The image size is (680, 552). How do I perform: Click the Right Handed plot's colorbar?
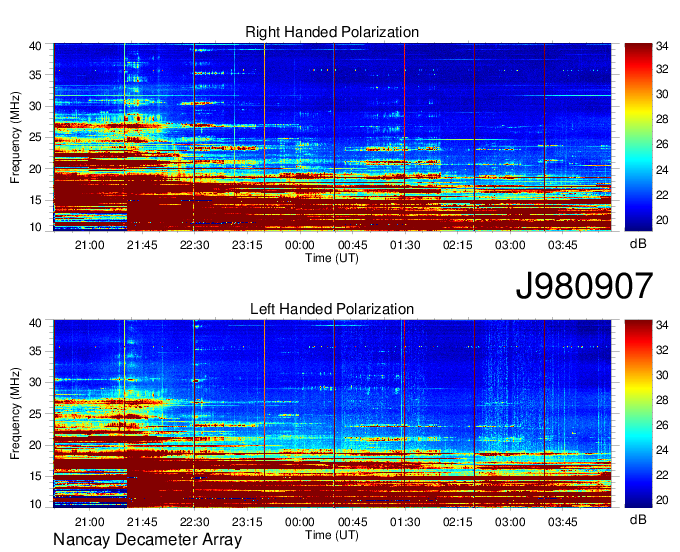click(638, 137)
